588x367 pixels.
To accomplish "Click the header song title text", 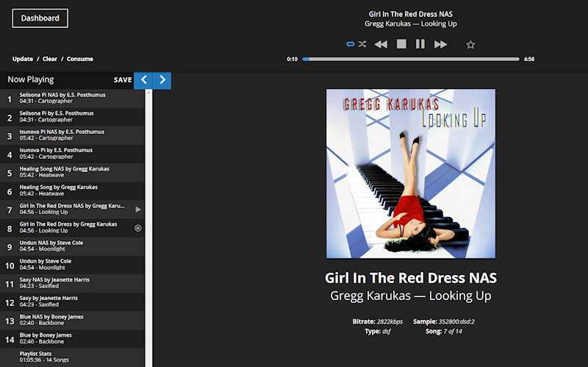I will coord(411,14).
